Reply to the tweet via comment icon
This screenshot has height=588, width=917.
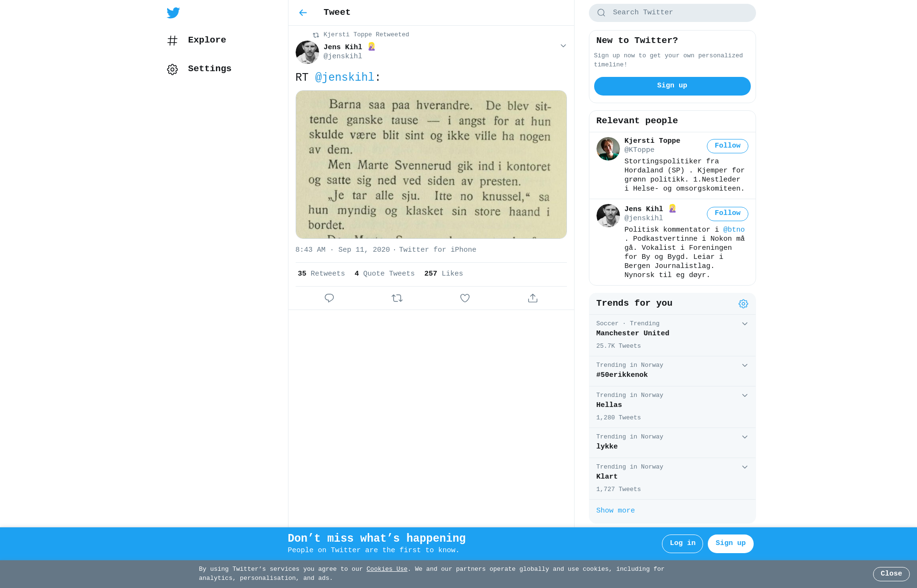[x=329, y=298]
